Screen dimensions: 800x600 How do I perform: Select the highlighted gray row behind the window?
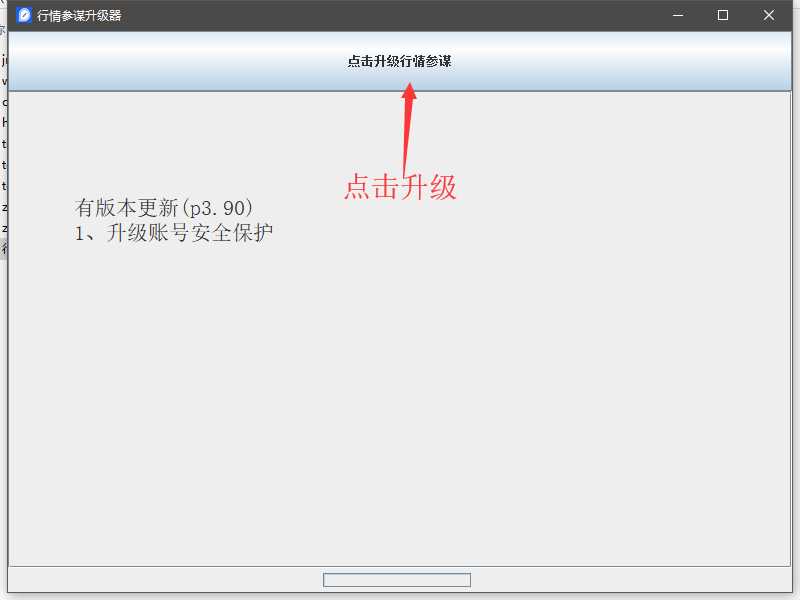pyautogui.click(x=3, y=249)
